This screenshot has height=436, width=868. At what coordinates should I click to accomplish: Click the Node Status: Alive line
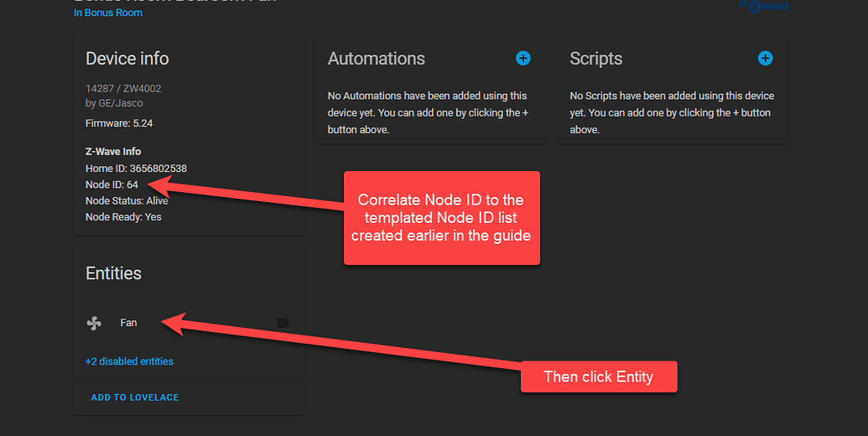point(127,201)
